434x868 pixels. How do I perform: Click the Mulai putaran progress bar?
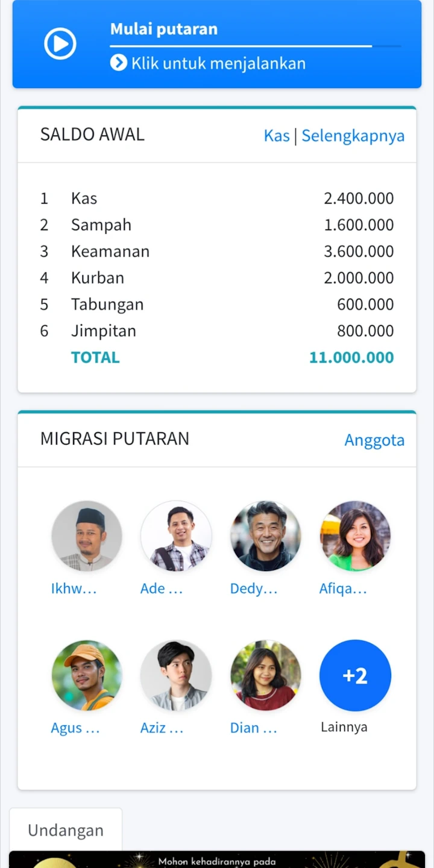coord(255,46)
